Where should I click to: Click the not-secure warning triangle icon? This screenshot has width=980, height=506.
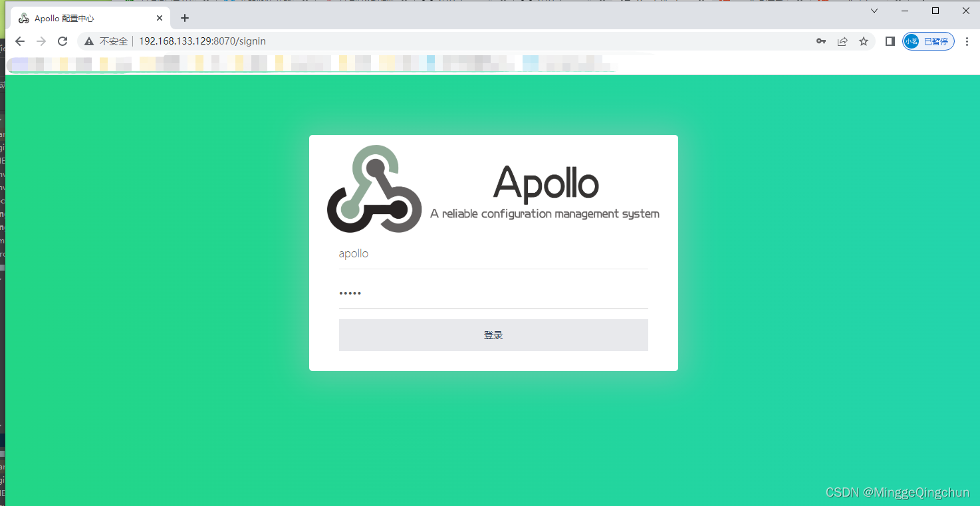[89, 41]
